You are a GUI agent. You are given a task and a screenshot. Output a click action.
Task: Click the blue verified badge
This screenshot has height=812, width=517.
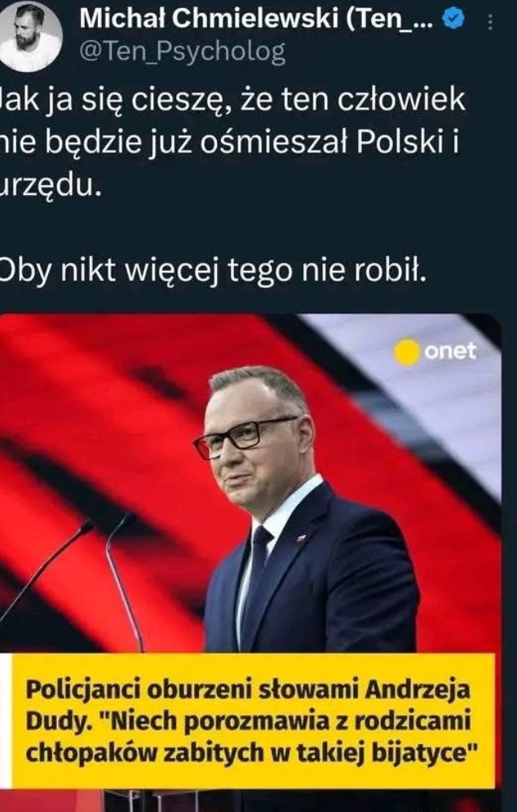[454, 19]
